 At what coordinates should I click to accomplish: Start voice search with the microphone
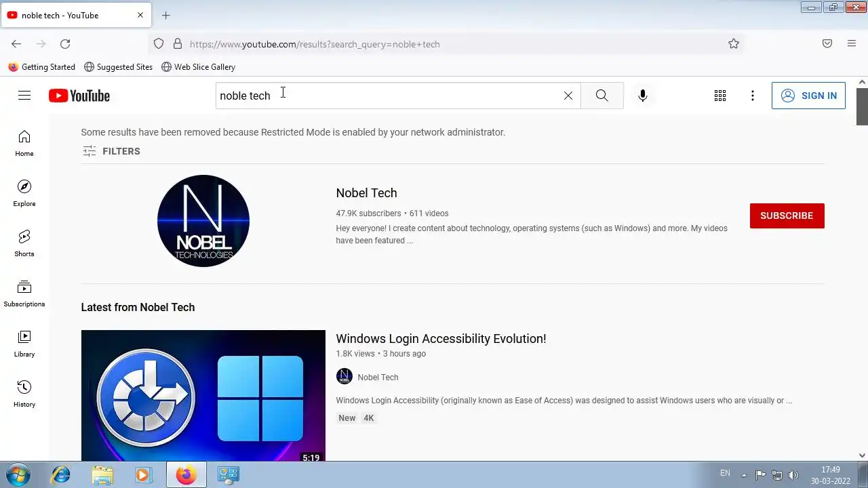[643, 96]
